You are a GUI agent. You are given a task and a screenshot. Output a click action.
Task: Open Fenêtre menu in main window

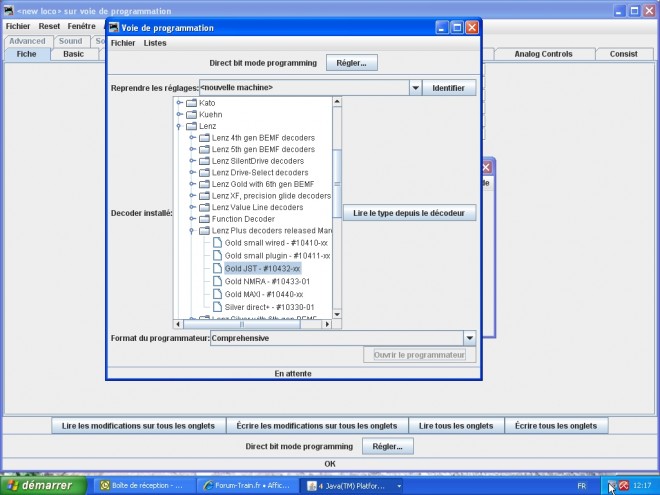(x=82, y=26)
